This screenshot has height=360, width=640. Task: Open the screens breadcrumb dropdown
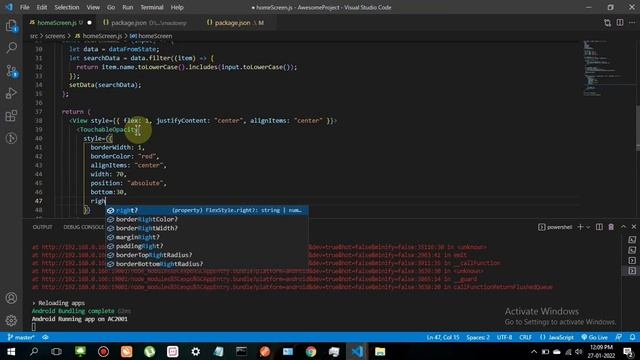tap(55, 36)
